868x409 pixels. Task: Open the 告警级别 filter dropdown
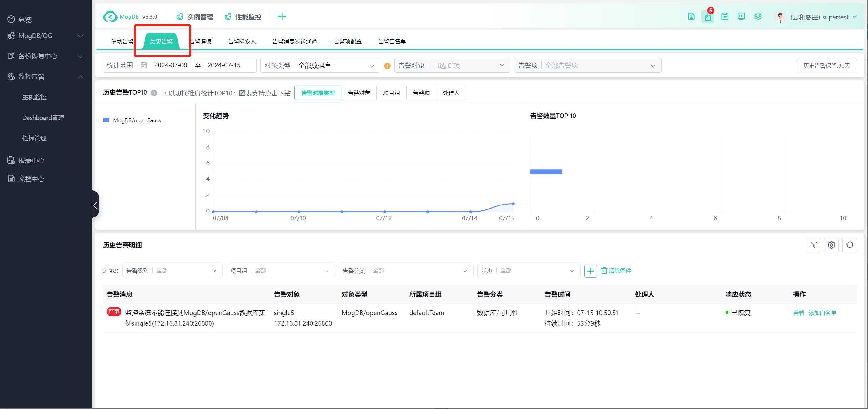coord(172,271)
